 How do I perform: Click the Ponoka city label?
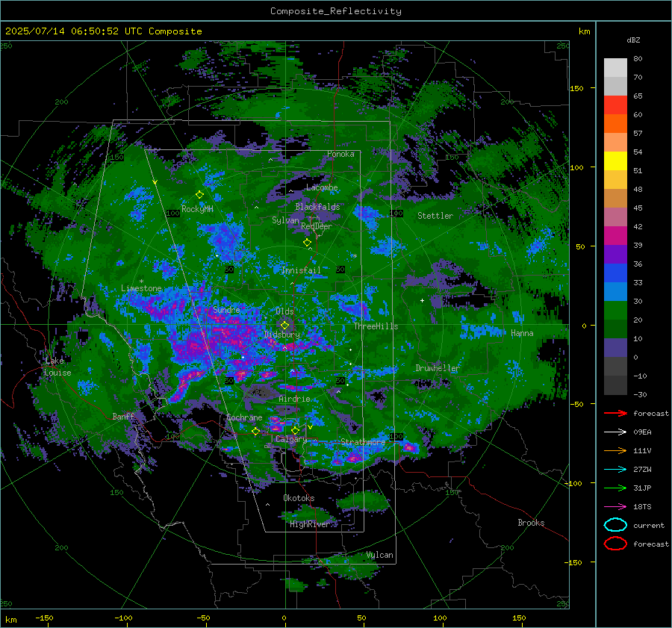[340, 154]
